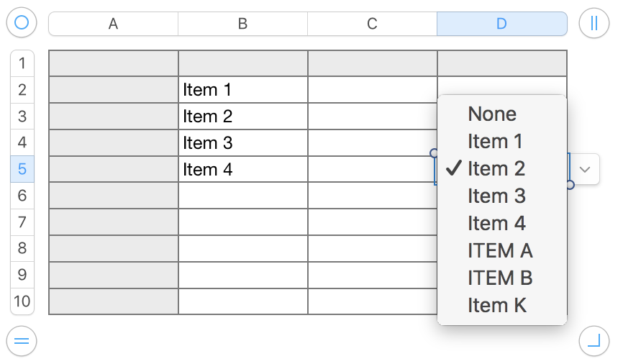Select Item 1 in the pop-up menu
This screenshot has height=364, width=623.
coord(495,141)
